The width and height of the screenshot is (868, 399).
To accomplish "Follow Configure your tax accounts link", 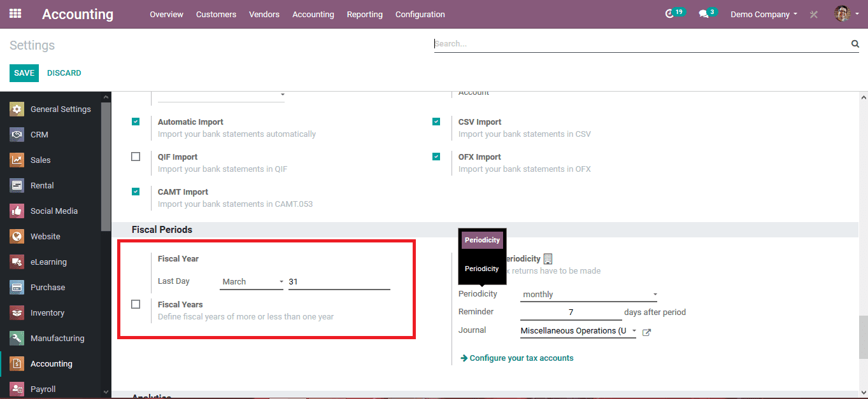I will click(517, 358).
